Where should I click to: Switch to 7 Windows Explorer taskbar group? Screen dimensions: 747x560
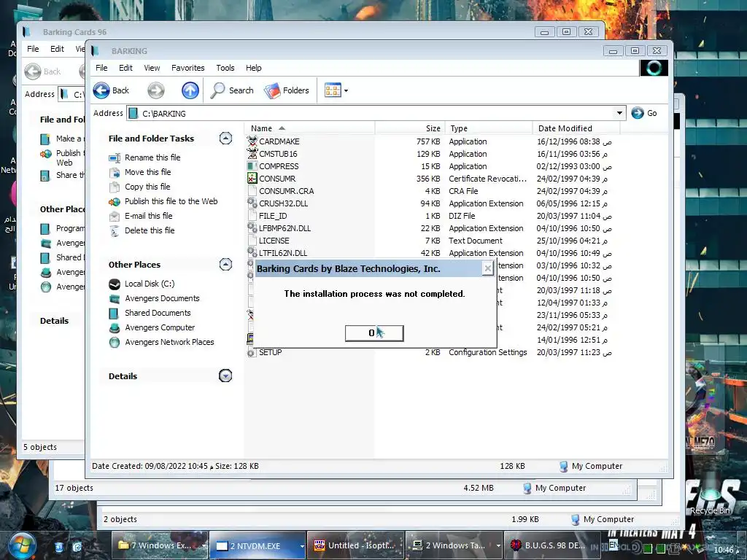pyautogui.click(x=161, y=545)
